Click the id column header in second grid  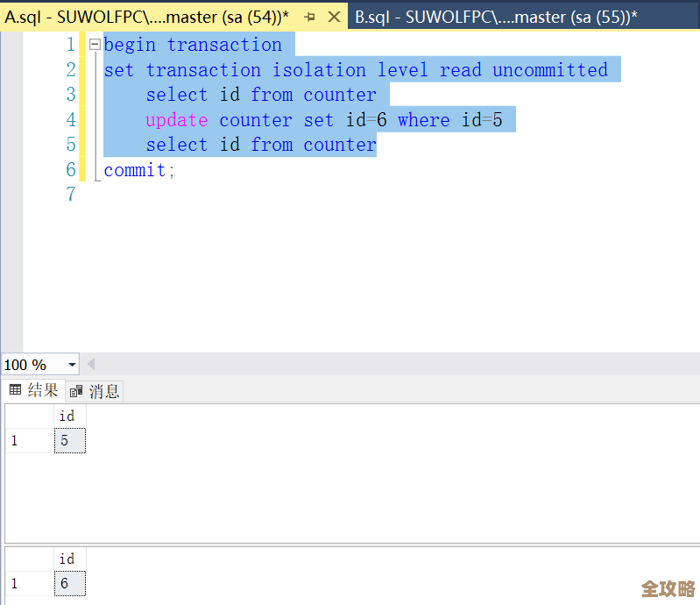67,559
